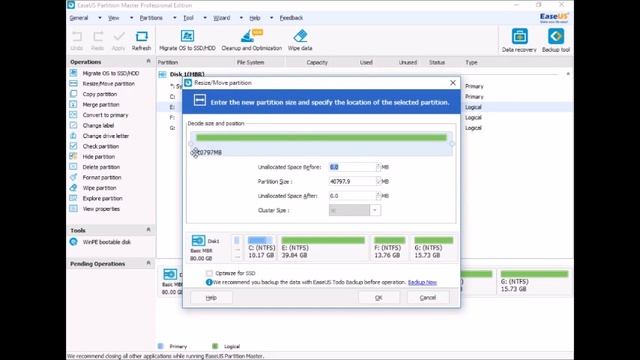Click Unallocated Space Before input field
This screenshot has width=640, height=360.
[x=352, y=167]
